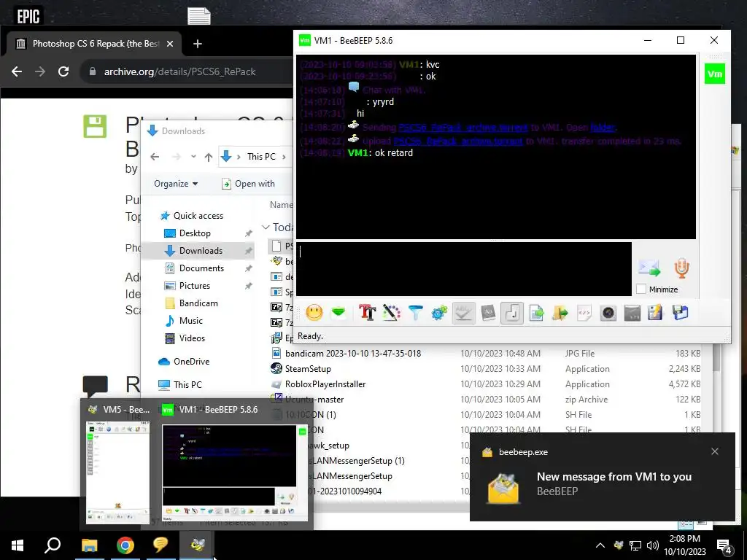Open the folder link in chat log
The width and height of the screenshot is (747, 560).
point(603,127)
